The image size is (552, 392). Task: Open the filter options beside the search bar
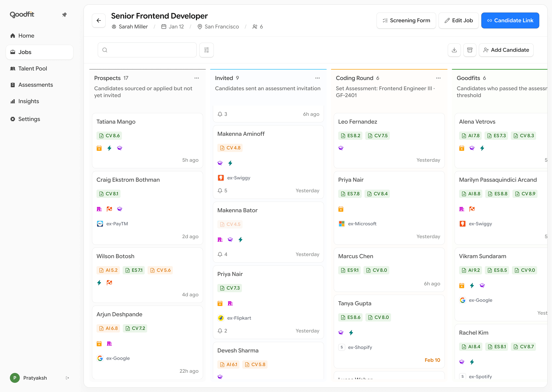[206, 50]
